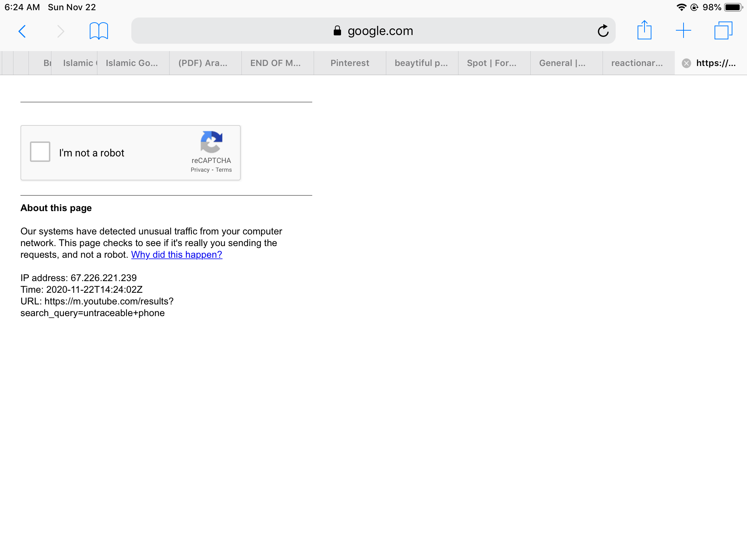Tap the padlock icon in address bar
Screen dimensions: 747x560
(337, 31)
